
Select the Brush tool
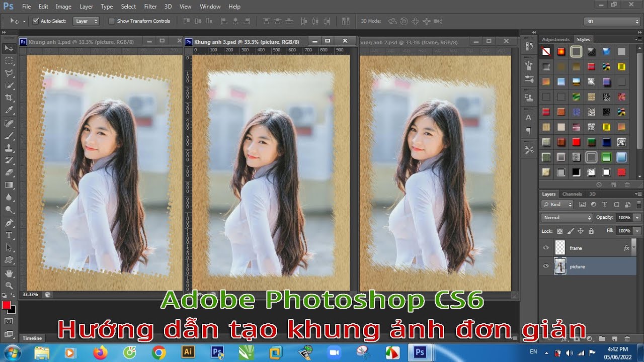click(x=9, y=136)
